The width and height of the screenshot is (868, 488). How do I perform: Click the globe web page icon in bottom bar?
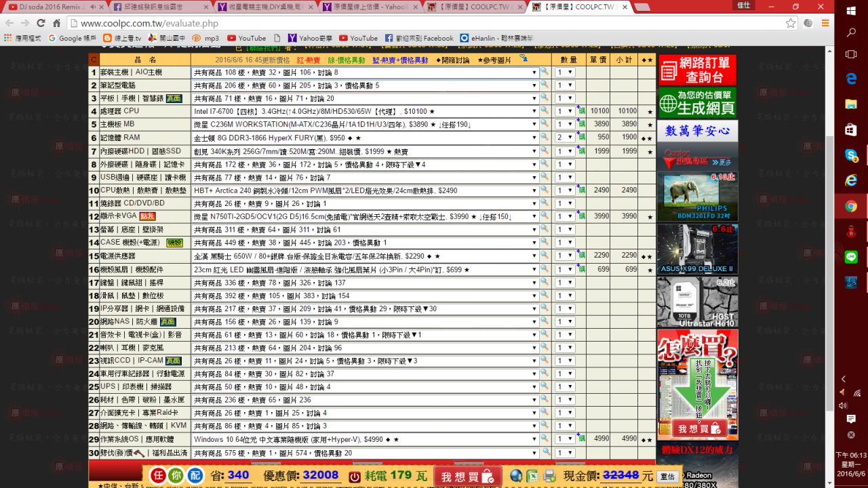coord(517,476)
